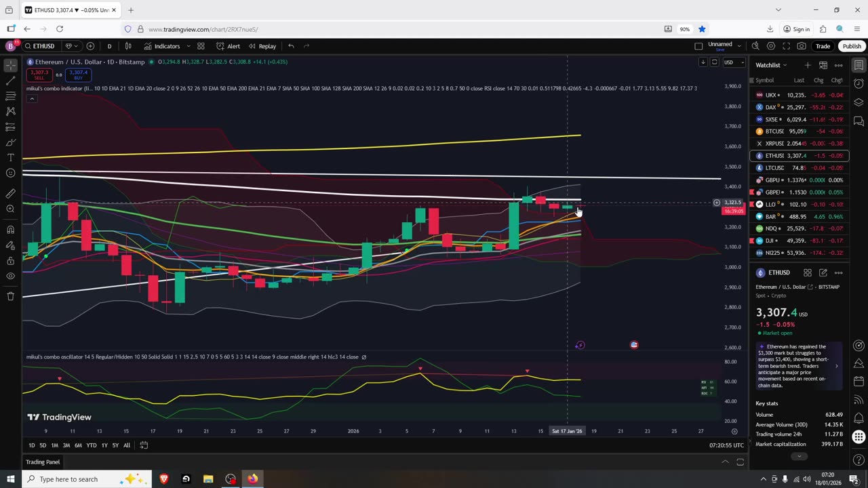Open watchlist advanced view icon
868x488 pixels.
tap(823, 65)
